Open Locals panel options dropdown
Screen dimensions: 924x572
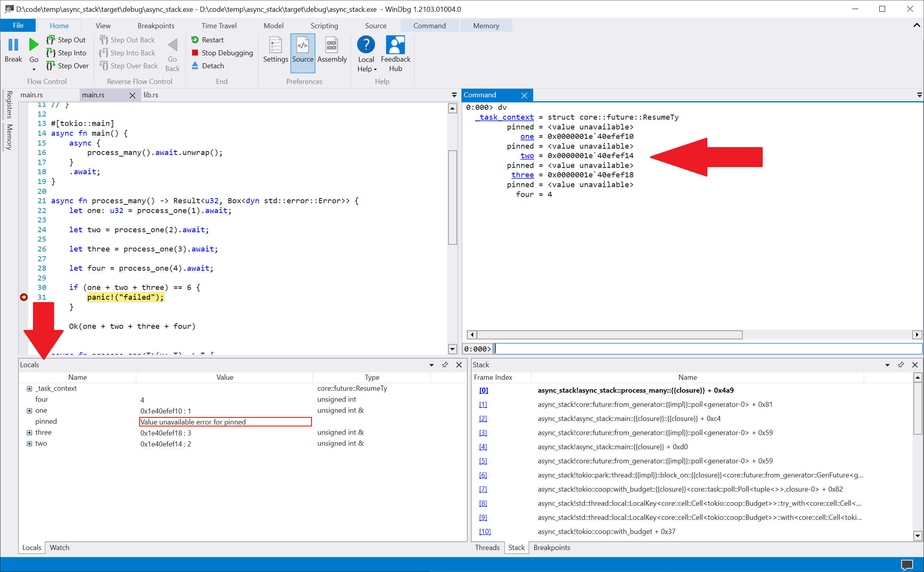(x=431, y=365)
